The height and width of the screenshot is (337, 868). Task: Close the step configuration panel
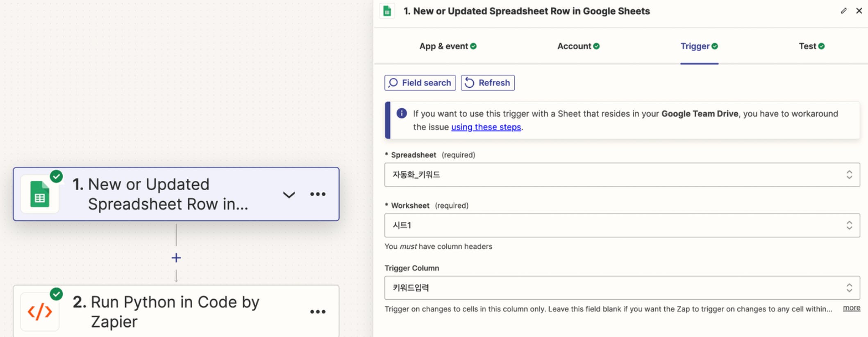tap(859, 11)
